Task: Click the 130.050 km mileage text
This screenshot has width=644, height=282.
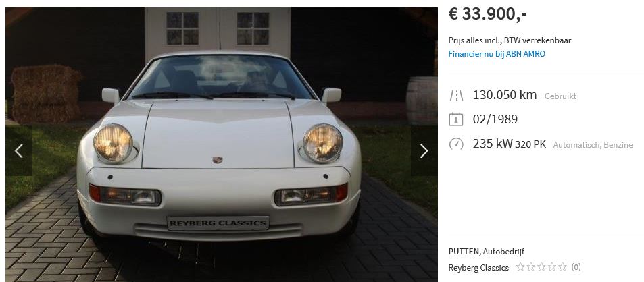Action: (505, 95)
